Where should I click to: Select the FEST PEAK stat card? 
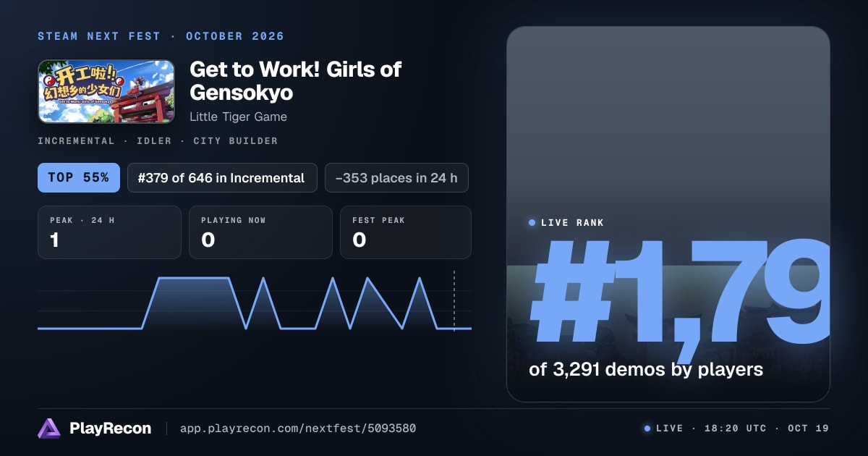(406, 232)
